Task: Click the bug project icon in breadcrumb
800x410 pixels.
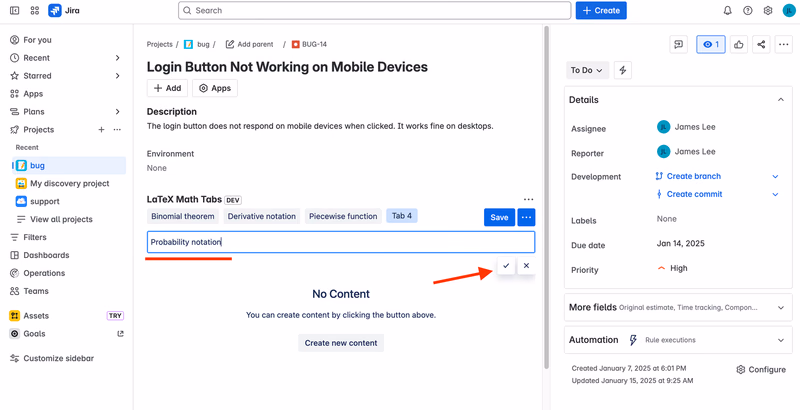Action: [x=188, y=44]
